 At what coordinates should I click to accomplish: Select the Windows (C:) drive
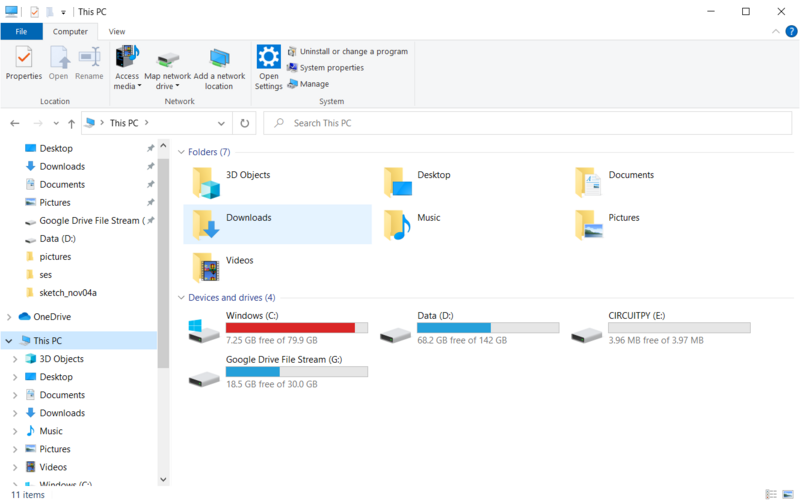(278, 328)
